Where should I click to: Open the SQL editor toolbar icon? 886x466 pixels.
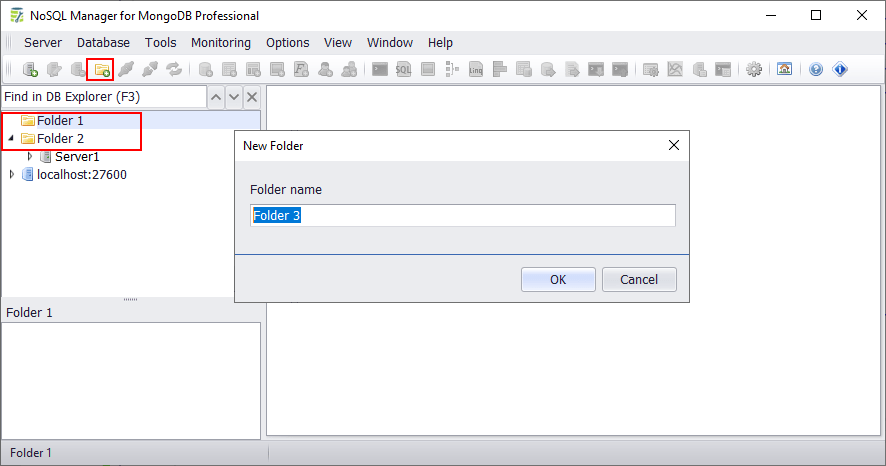pos(403,70)
